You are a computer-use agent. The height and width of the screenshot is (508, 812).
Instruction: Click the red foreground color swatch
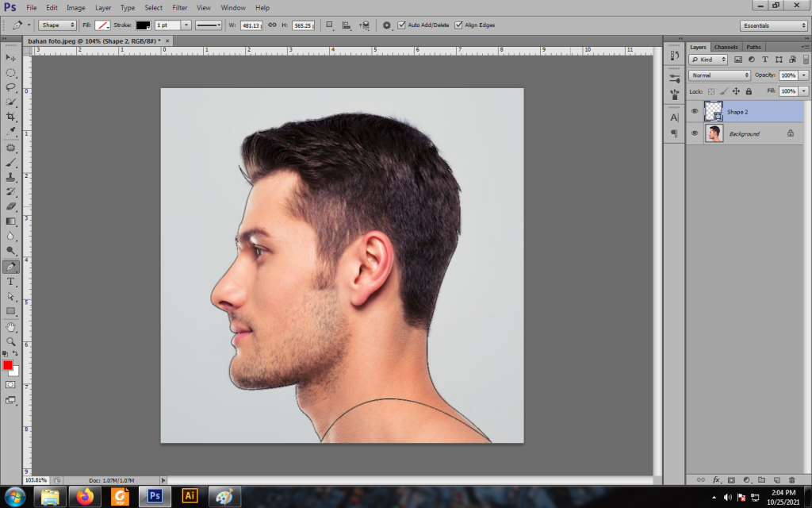tap(8, 365)
